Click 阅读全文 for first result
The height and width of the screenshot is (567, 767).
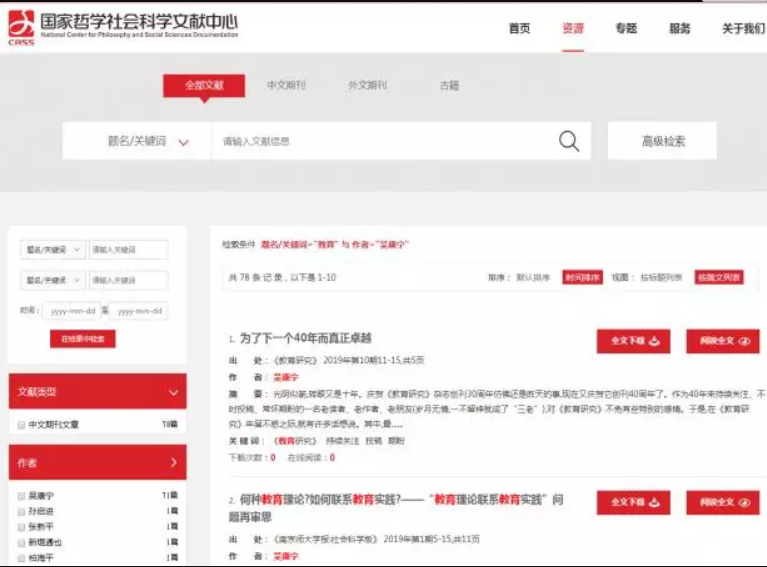[723, 341]
